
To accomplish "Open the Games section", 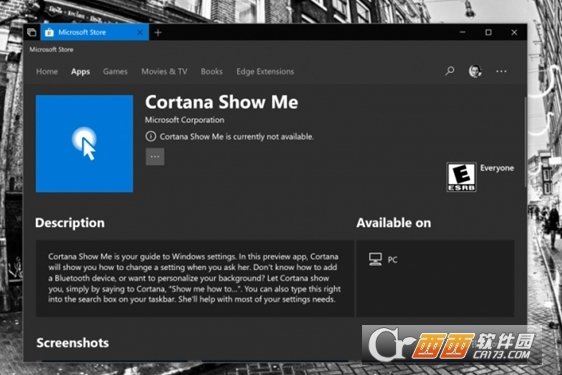I will coord(115,71).
